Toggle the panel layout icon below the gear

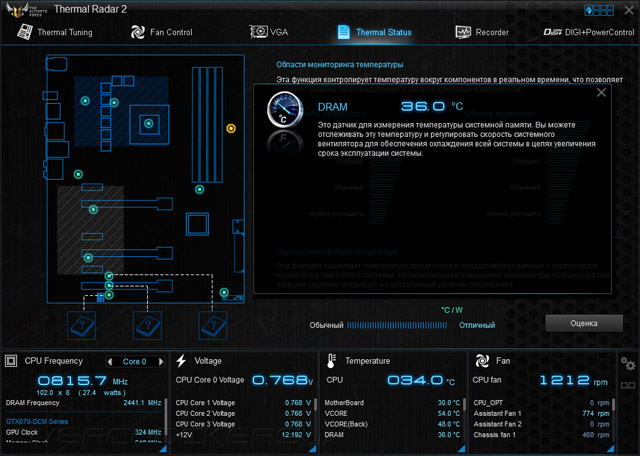pyautogui.click(x=628, y=385)
